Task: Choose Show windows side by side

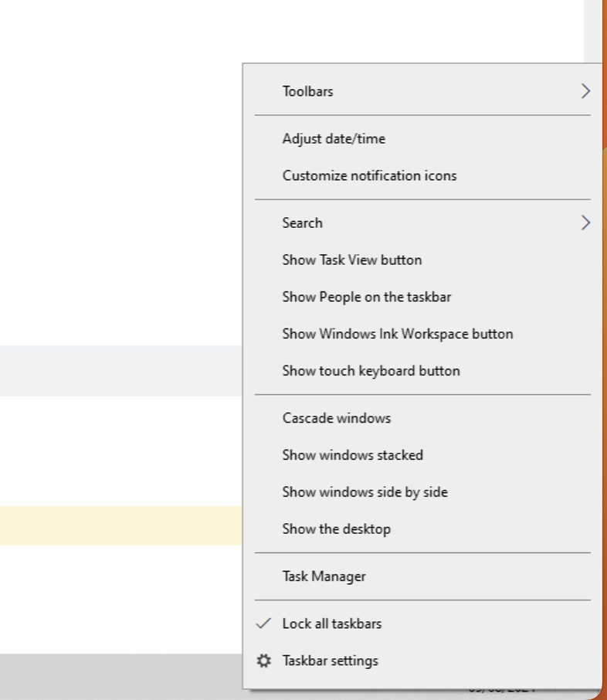Action: tap(365, 491)
